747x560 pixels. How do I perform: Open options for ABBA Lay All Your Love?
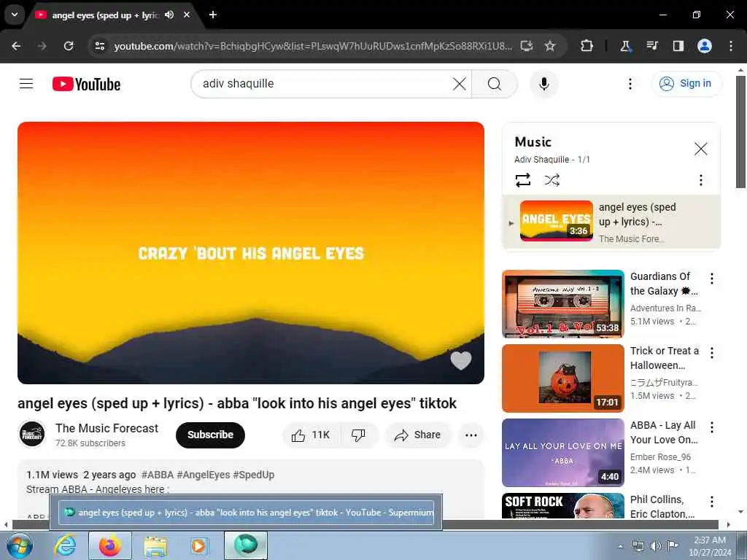coord(712,427)
